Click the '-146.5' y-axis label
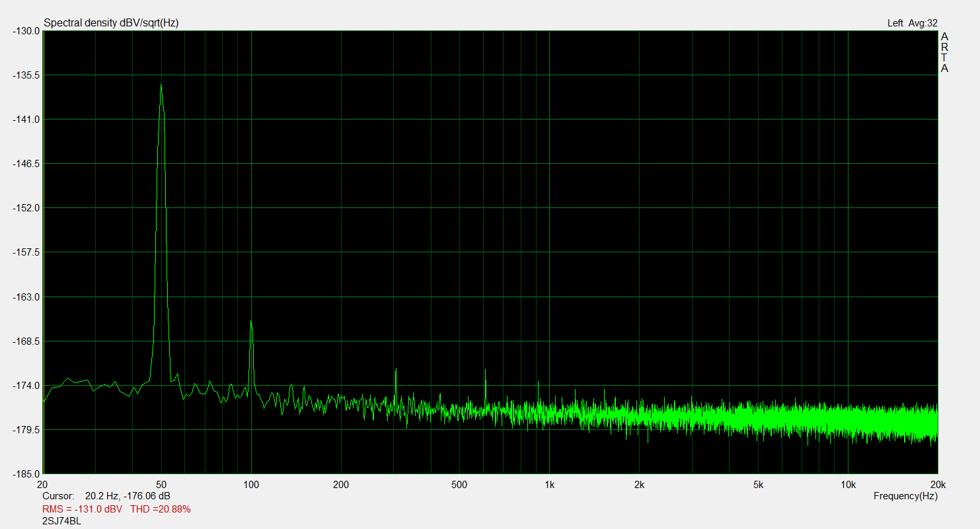The image size is (980, 529). (26, 164)
